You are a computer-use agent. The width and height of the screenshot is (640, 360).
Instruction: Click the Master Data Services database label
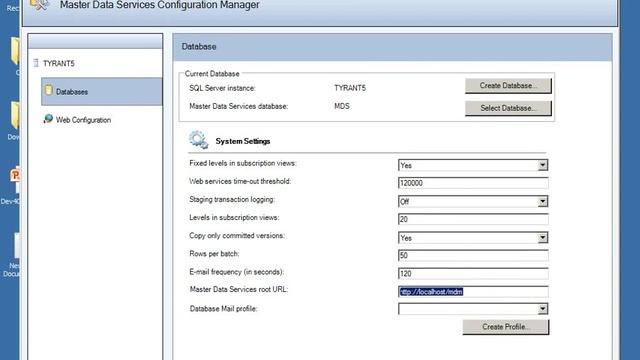click(x=239, y=106)
